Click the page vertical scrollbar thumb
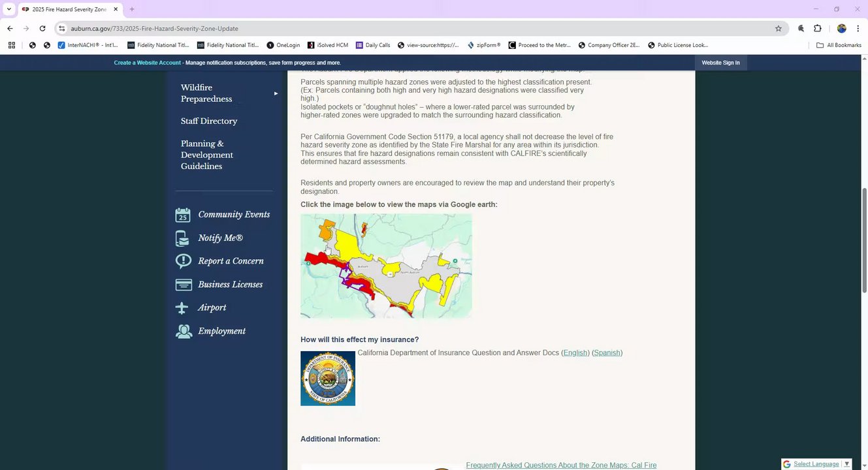Image resolution: width=868 pixels, height=470 pixels. point(865,240)
